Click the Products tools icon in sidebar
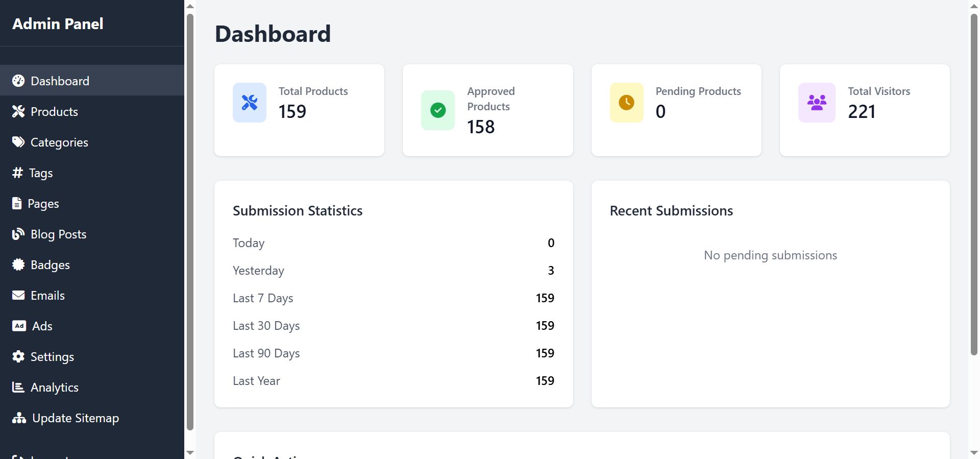This screenshot has height=459, width=980. point(18,111)
